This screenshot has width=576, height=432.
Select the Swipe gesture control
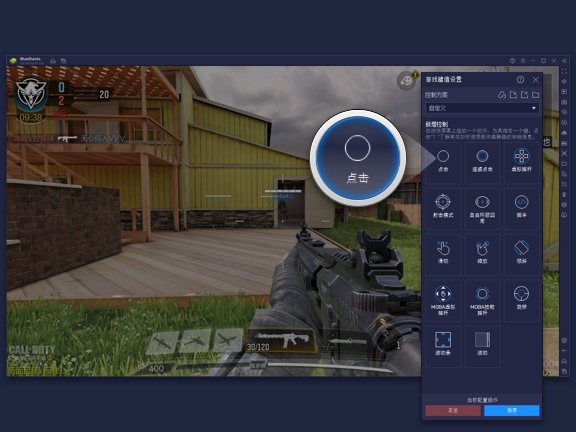pyautogui.click(x=443, y=254)
